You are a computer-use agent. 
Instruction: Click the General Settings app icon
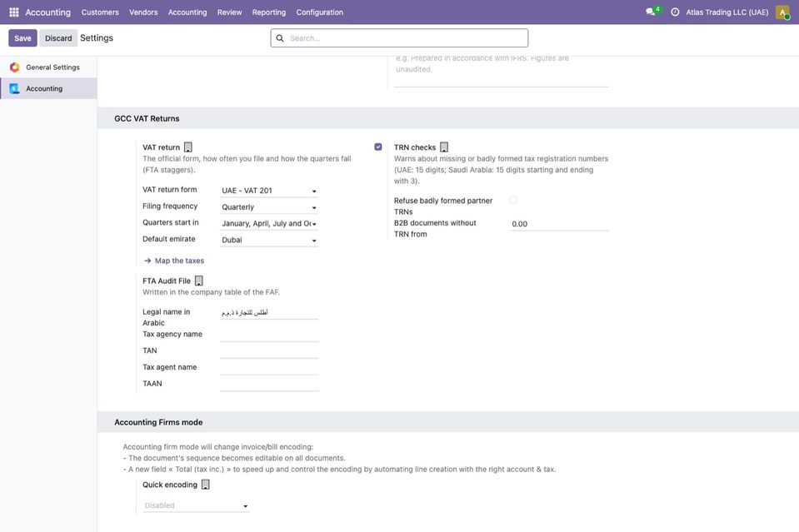click(x=15, y=67)
